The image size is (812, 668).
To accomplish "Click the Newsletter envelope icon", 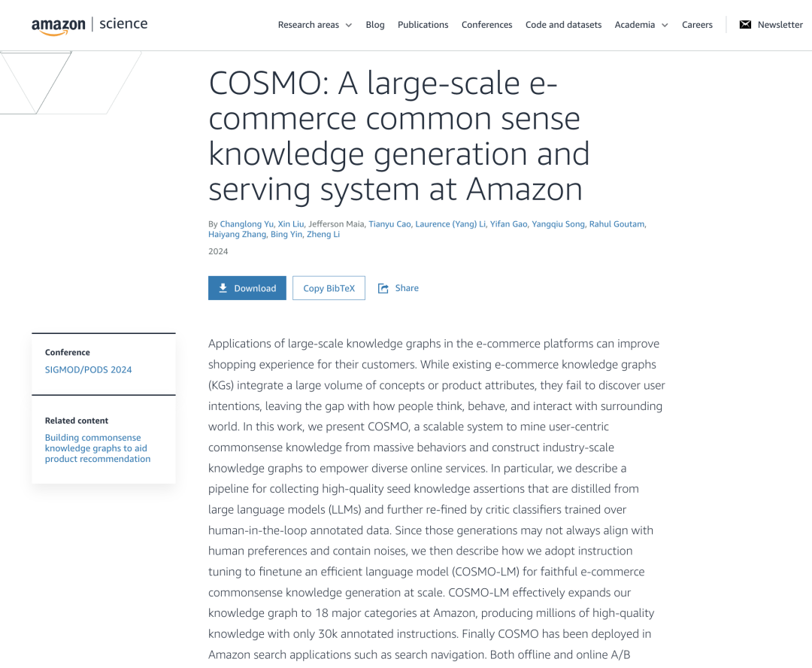I will 745,24.
